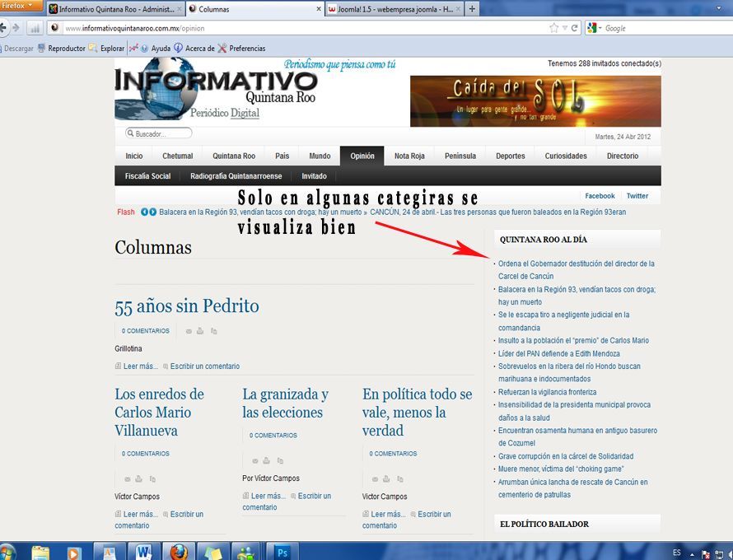This screenshot has width=733, height=560.
Task: Open a new browser tab with plus button
Action: pos(472,9)
